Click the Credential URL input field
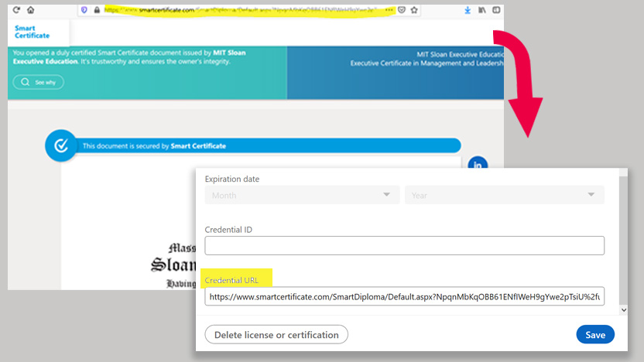Image resolution: width=644 pixels, height=362 pixels. (x=405, y=296)
